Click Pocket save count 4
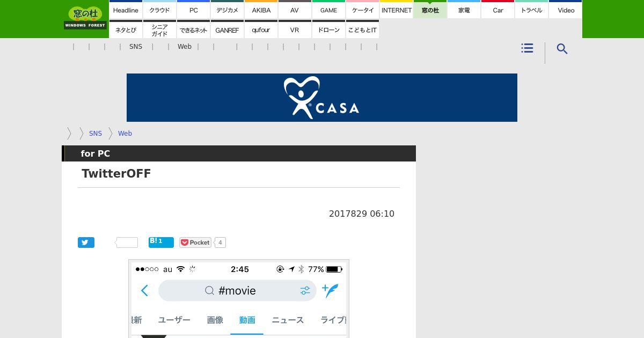 click(220, 243)
